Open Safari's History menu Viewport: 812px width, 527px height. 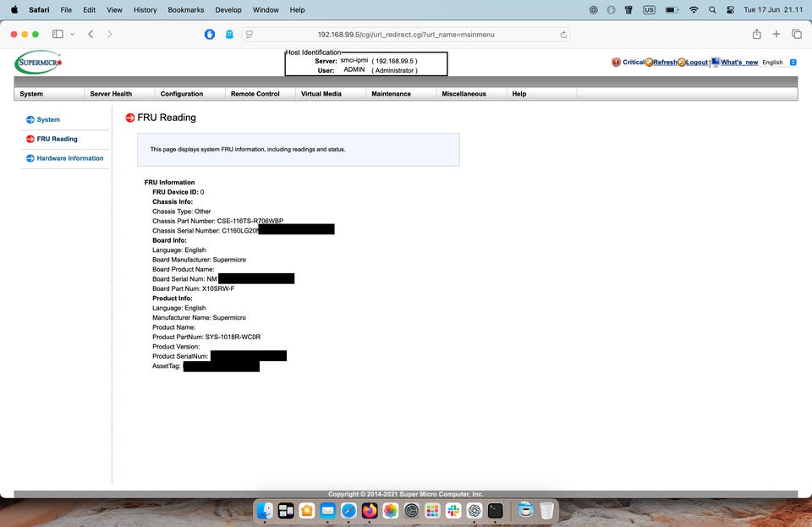click(145, 10)
